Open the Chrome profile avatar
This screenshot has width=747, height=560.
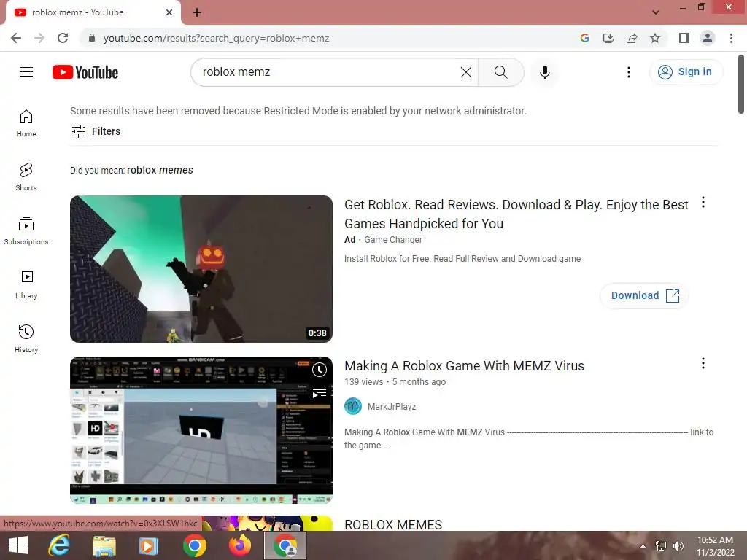[x=708, y=38]
